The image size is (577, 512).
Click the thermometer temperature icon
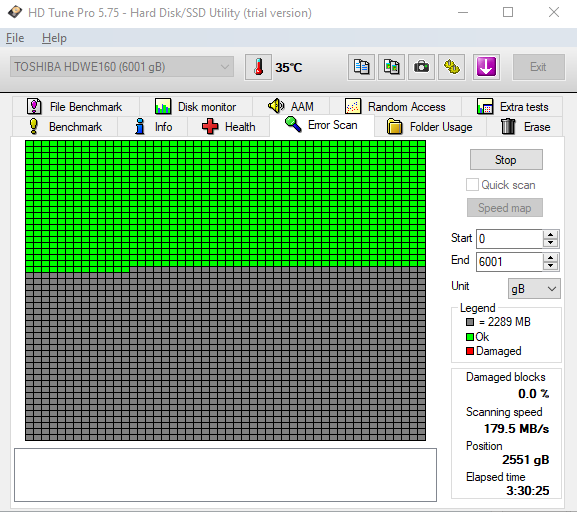258,67
